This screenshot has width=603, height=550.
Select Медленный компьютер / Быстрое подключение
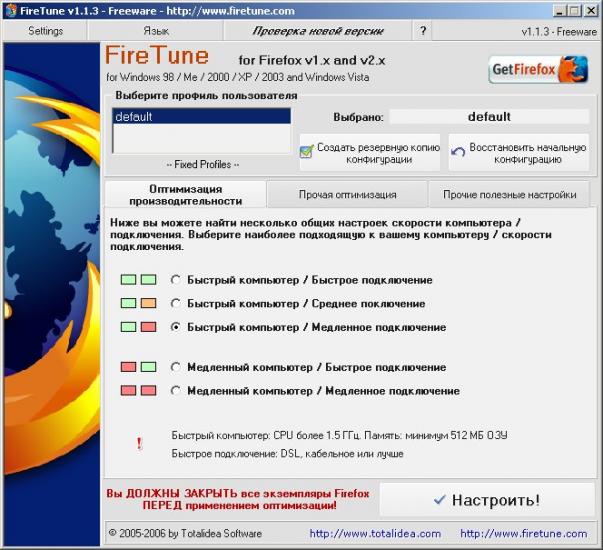(176, 367)
